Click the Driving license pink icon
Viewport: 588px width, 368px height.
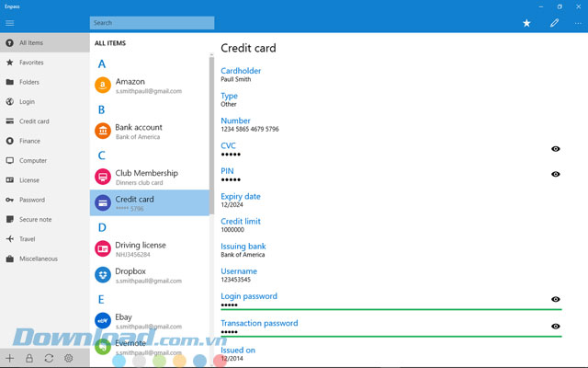coord(102,248)
